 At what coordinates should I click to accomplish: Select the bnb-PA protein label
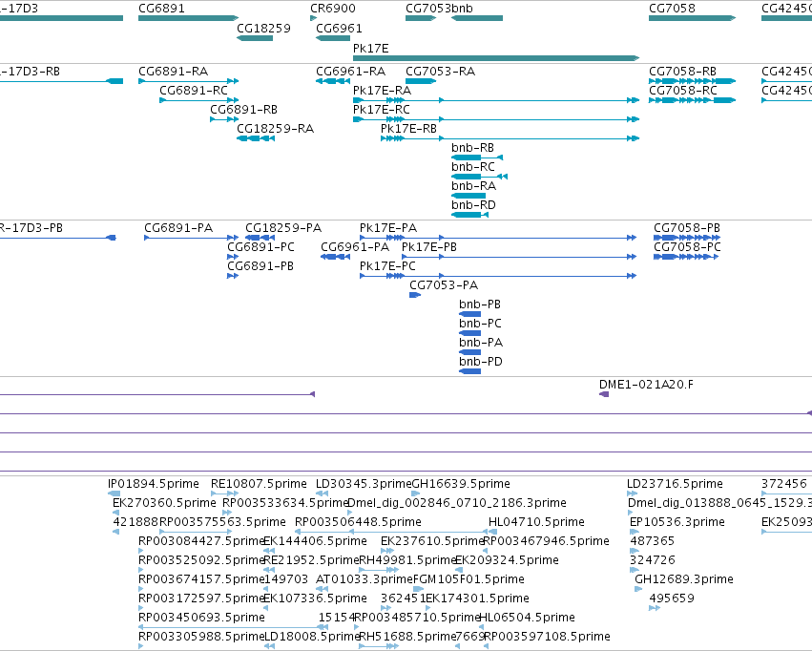(481, 344)
